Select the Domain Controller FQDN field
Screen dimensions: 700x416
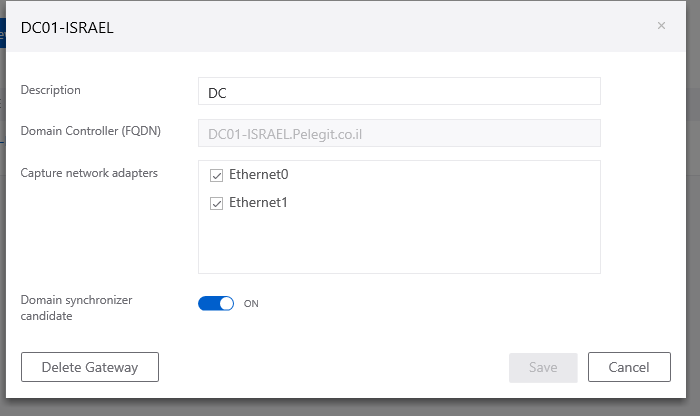coord(399,133)
